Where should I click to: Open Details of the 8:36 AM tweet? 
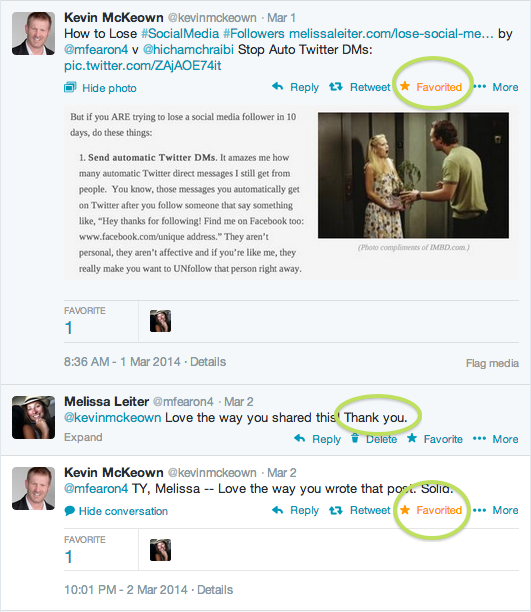tap(208, 362)
